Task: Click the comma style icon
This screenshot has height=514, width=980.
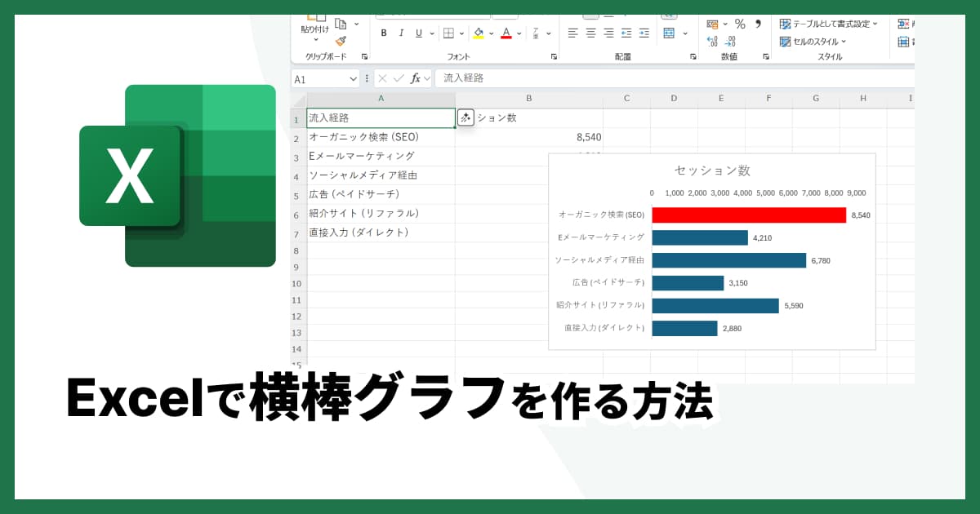Action: (758, 24)
